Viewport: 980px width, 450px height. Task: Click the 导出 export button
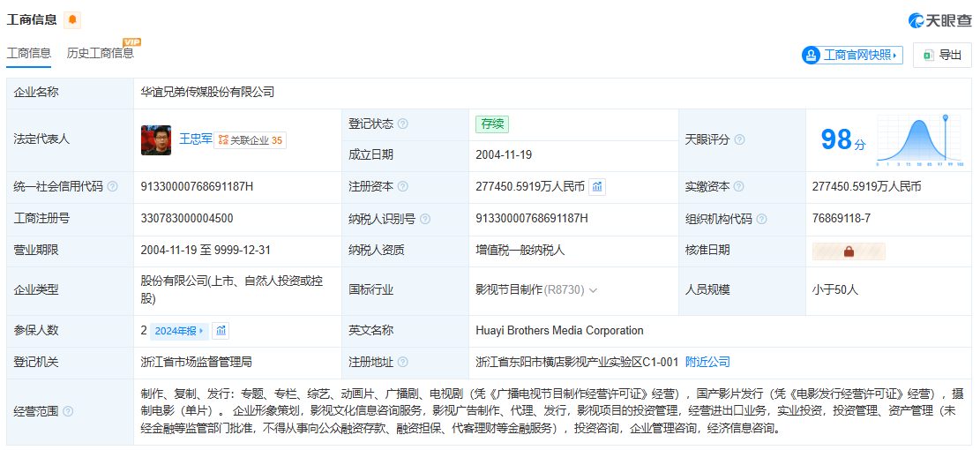[x=942, y=55]
